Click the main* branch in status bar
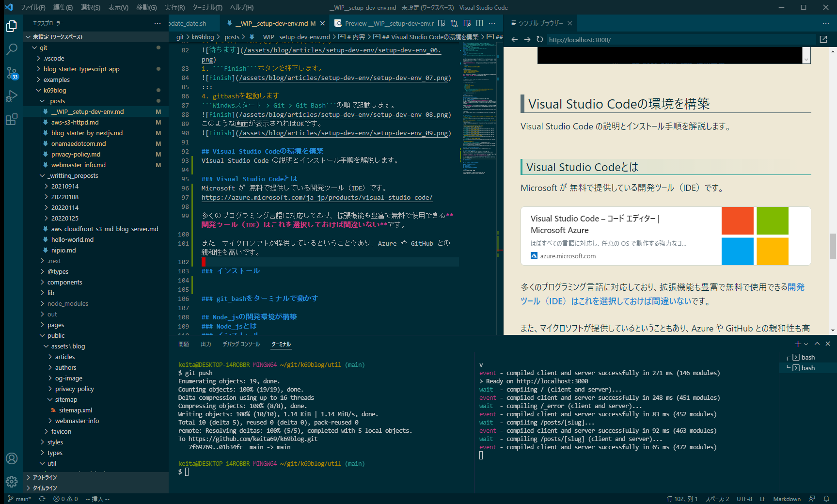837x504 pixels. 19,499
